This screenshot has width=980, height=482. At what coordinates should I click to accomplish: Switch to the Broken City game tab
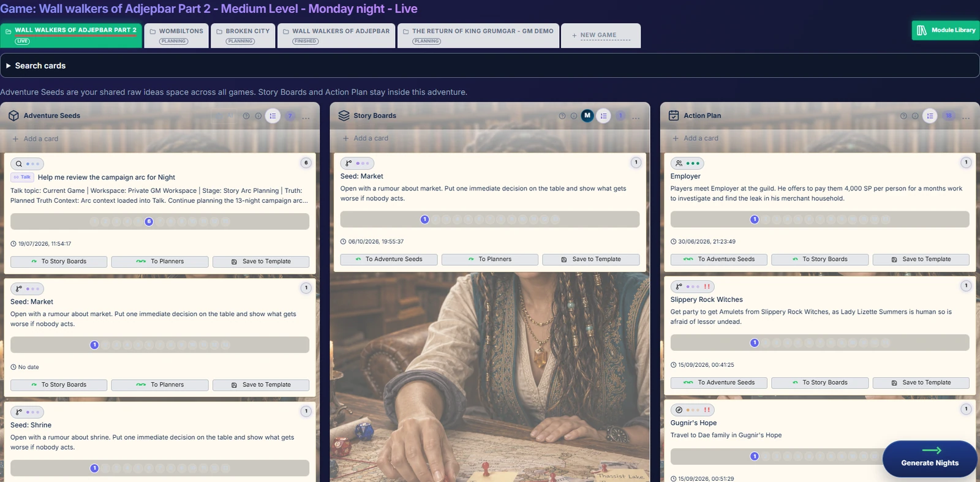click(243, 36)
